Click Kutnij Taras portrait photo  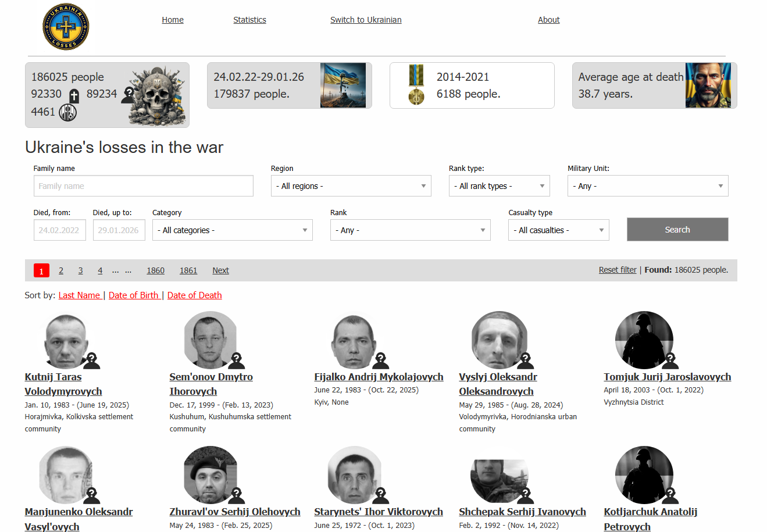click(x=66, y=340)
